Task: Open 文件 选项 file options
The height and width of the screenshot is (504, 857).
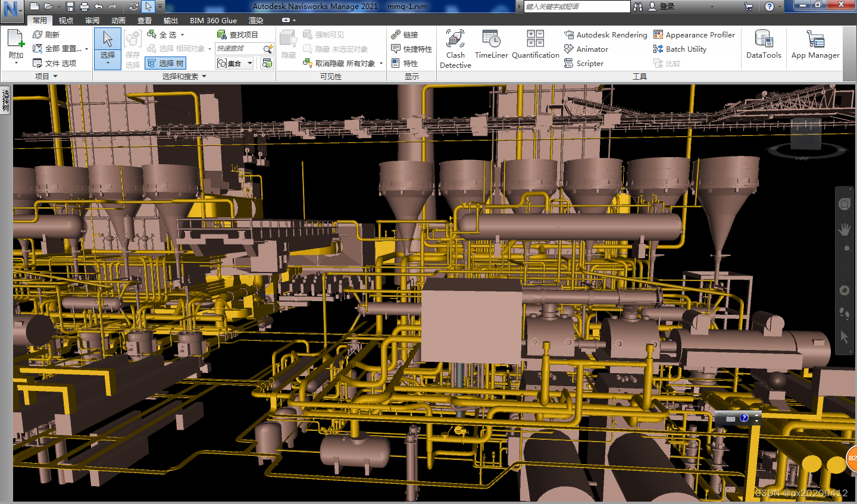Action: coord(54,63)
